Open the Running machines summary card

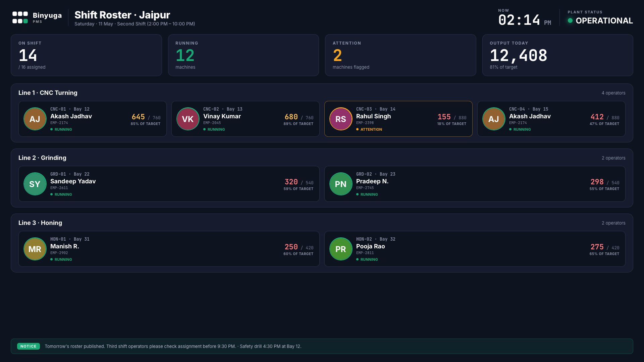(x=244, y=55)
